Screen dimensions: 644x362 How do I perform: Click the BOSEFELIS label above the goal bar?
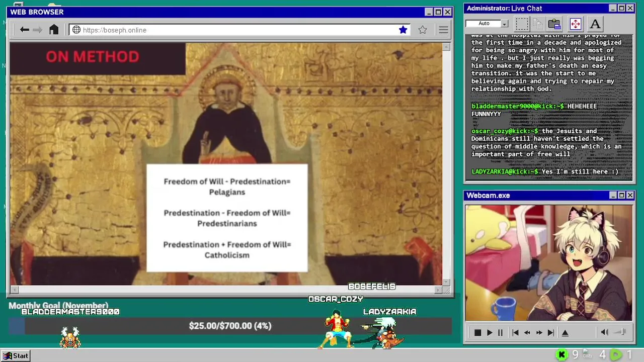click(x=372, y=287)
